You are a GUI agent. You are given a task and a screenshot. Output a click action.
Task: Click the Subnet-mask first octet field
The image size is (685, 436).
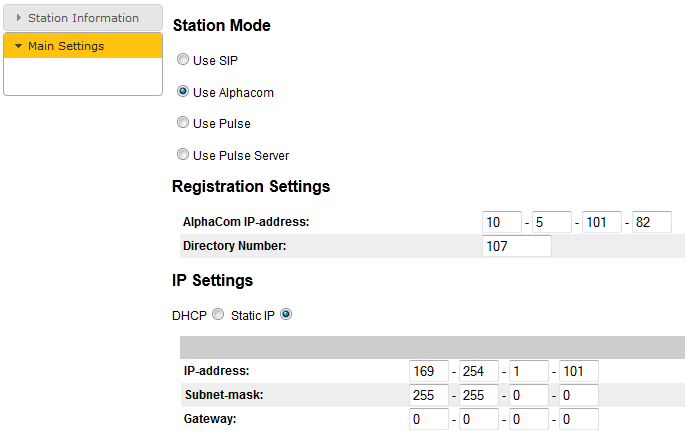click(429, 395)
